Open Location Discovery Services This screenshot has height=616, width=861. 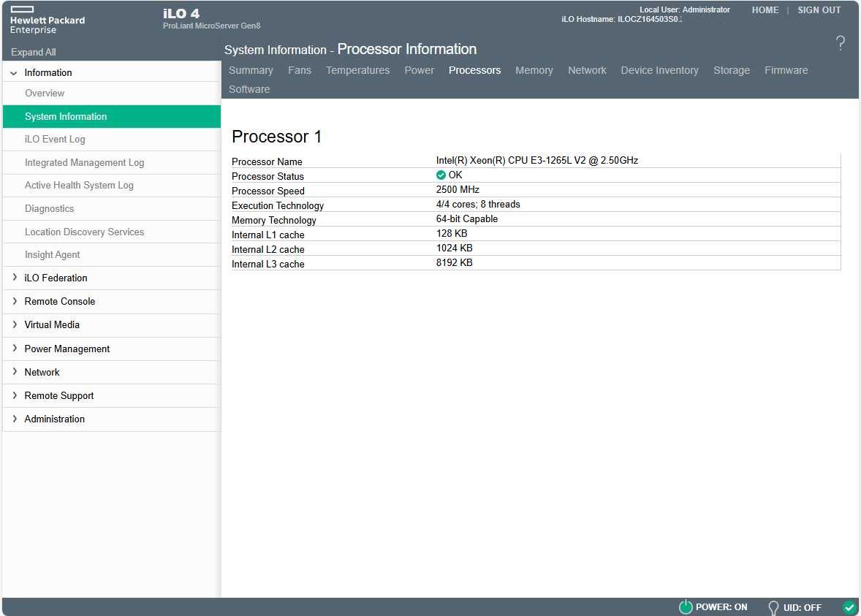coord(112,232)
